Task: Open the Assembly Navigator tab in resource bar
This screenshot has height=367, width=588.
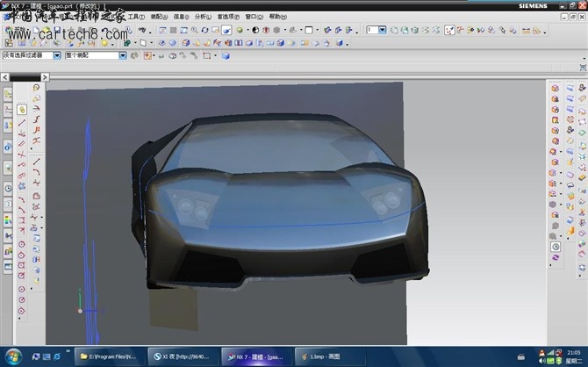Action: [x=8, y=95]
